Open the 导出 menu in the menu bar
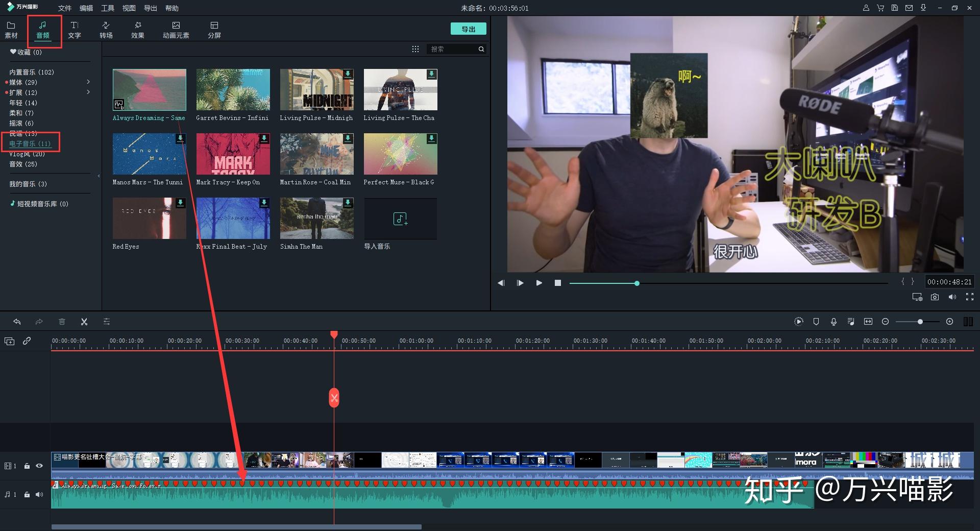 (x=151, y=8)
